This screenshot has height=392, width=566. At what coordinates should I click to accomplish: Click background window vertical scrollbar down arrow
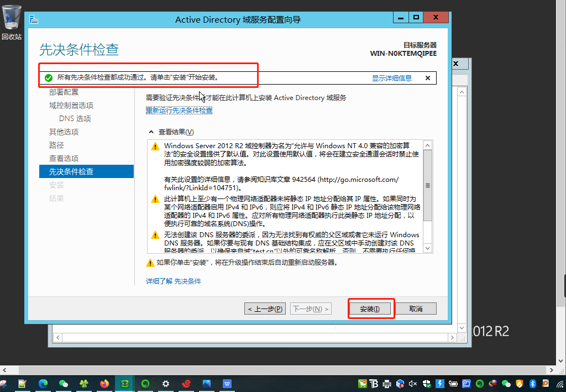(462, 328)
